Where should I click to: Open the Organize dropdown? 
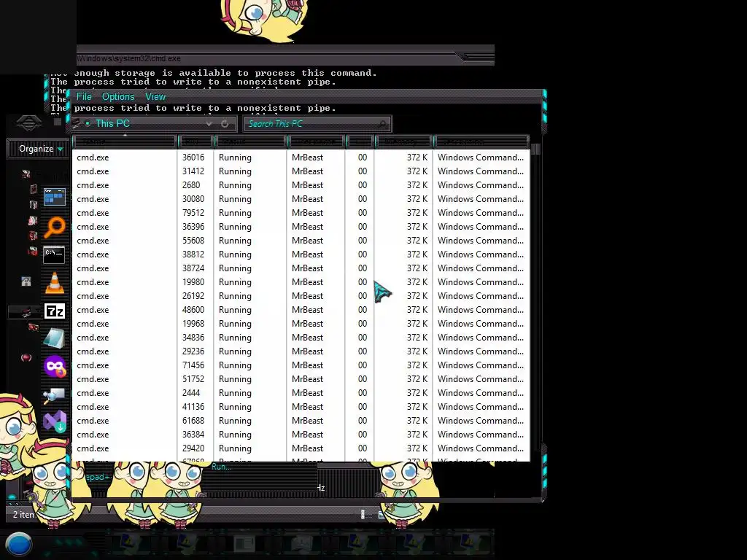click(x=41, y=149)
